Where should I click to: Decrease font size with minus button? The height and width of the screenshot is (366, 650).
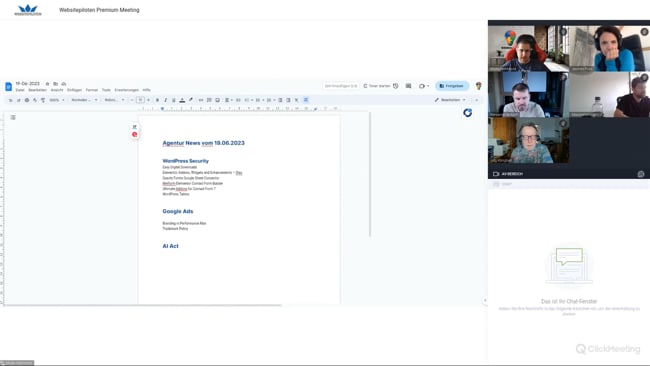pos(132,100)
